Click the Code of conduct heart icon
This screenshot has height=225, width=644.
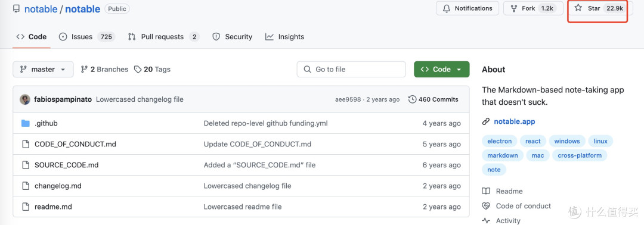[x=486, y=206]
